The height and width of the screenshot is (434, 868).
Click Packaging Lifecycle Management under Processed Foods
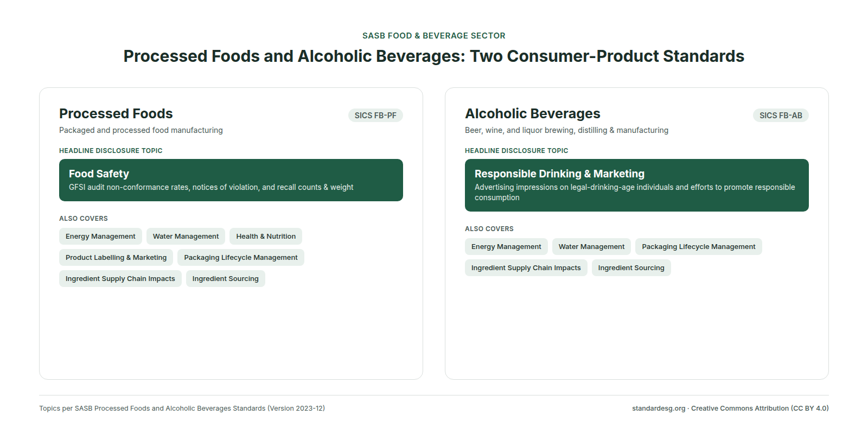click(x=241, y=258)
